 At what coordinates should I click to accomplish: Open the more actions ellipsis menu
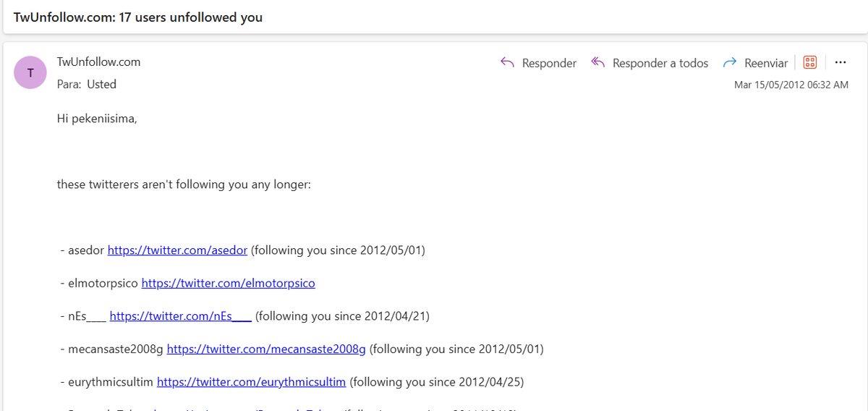tap(841, 62)
